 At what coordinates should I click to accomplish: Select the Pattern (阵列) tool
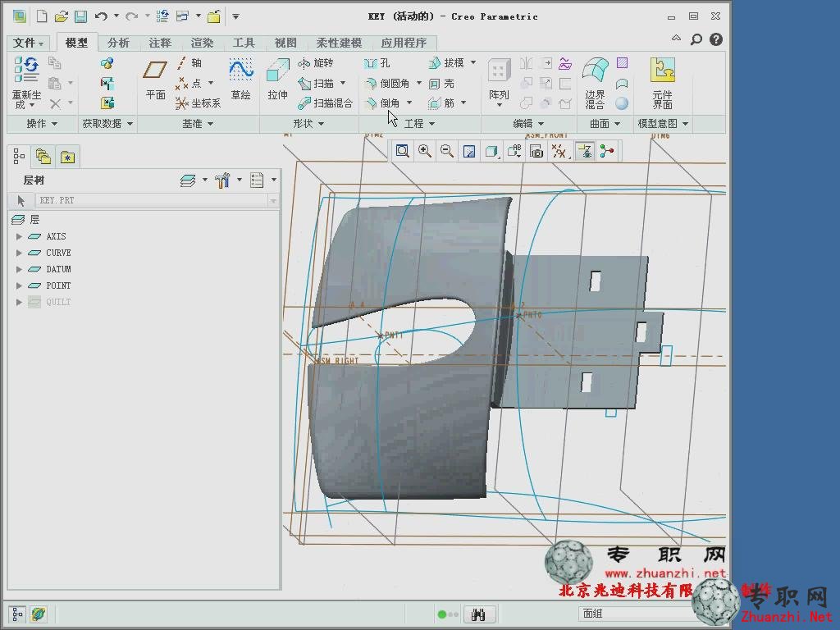(499, 82)
